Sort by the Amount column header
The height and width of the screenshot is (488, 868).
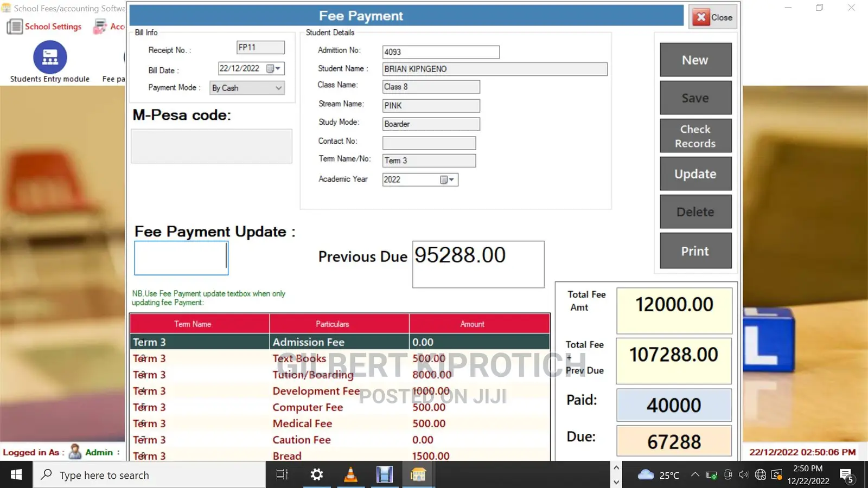click(480, 324)
